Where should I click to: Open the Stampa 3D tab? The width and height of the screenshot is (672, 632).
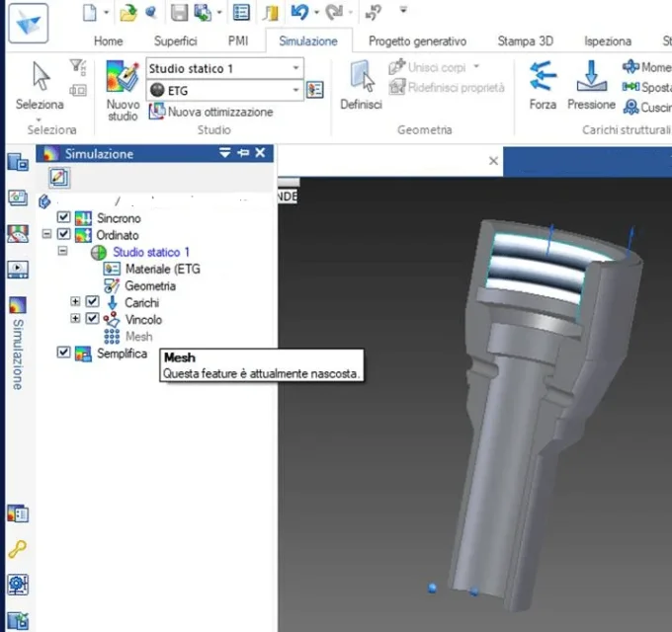coord(526,41)
